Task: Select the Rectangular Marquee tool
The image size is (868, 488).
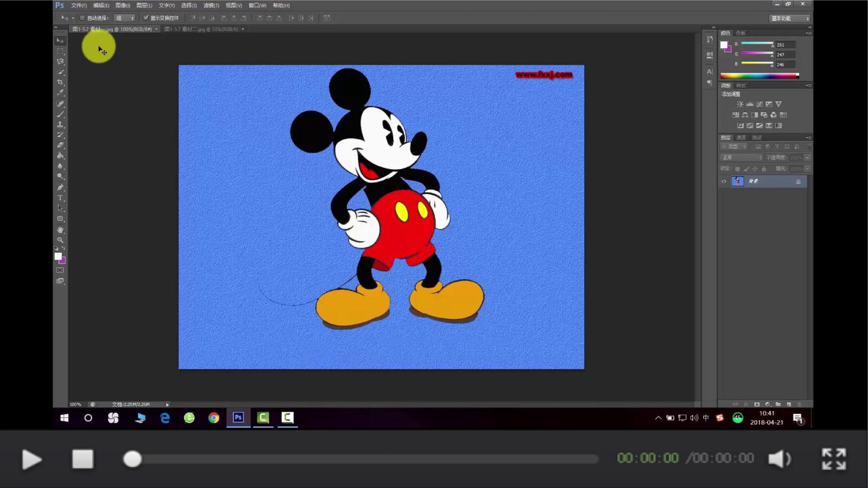Action: click(x=60, y=51)
